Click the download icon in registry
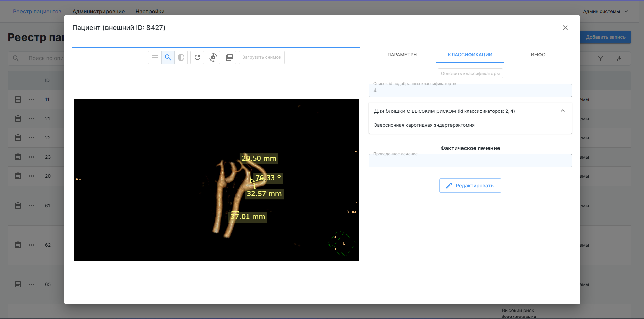Viewport: 644px width, 319px height. tap(620, 58)
